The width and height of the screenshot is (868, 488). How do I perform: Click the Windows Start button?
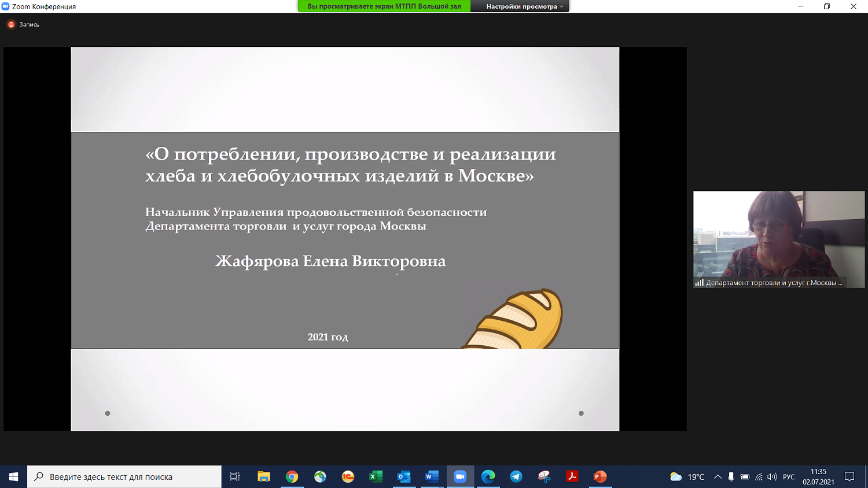pyautogui.click(x=13, y=476)
